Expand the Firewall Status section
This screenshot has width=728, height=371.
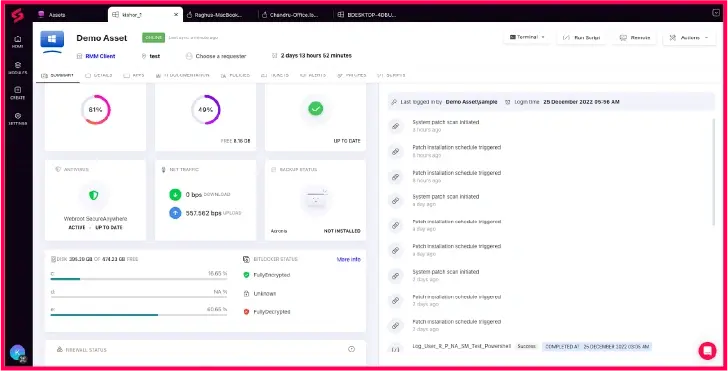tap(351, 349)
